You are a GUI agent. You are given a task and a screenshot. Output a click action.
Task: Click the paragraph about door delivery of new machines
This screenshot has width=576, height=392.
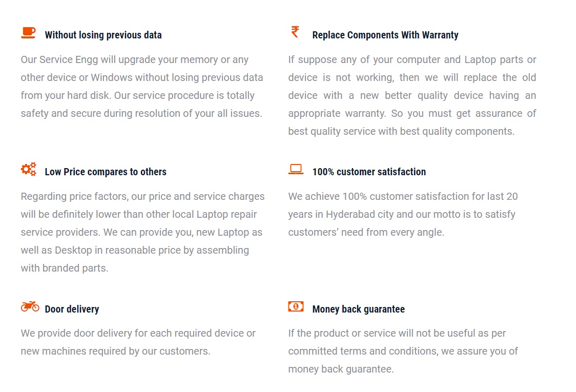coord(138,342)
